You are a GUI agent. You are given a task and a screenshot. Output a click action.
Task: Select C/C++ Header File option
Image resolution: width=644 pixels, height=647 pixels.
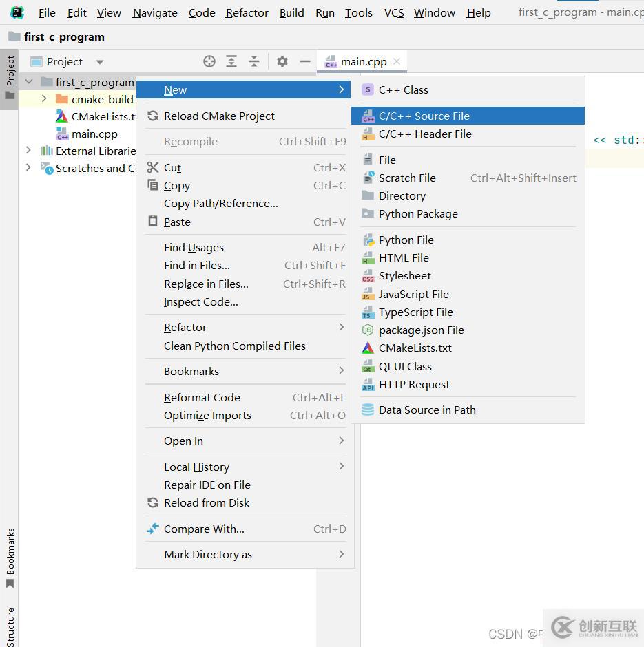click(468, 134)
